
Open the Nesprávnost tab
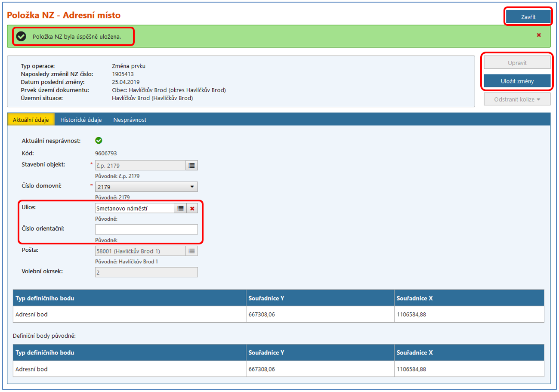pyautogui.click(x=130, y=120)
